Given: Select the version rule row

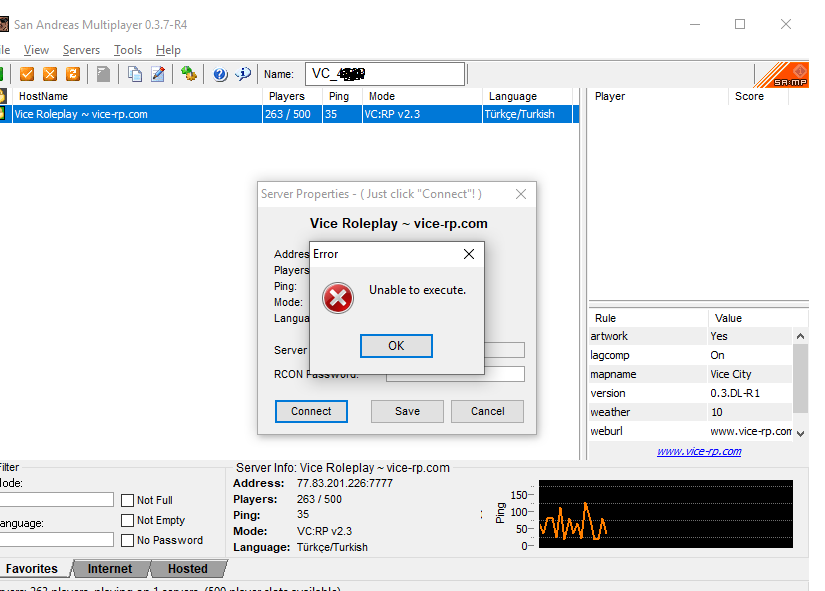Looking at the screenshot, I should (x=691, y=393).
